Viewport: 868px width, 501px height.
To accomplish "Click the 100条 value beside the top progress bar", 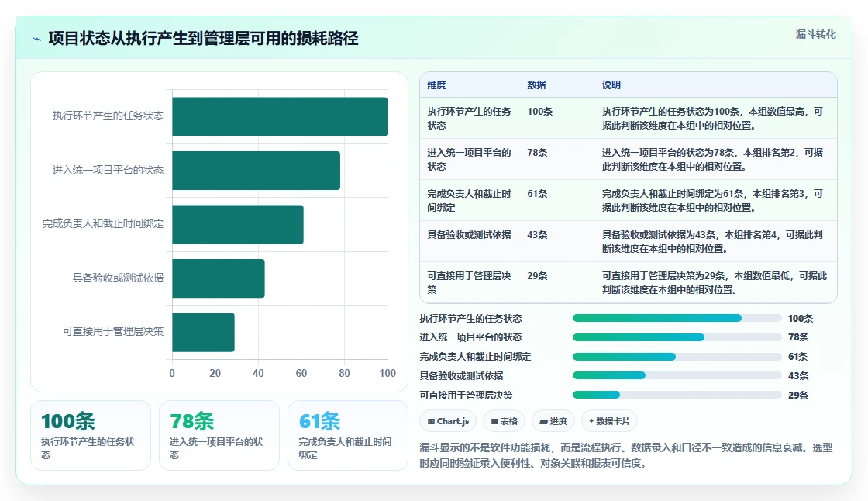I will pyautogui.click(x=801, y=318).
